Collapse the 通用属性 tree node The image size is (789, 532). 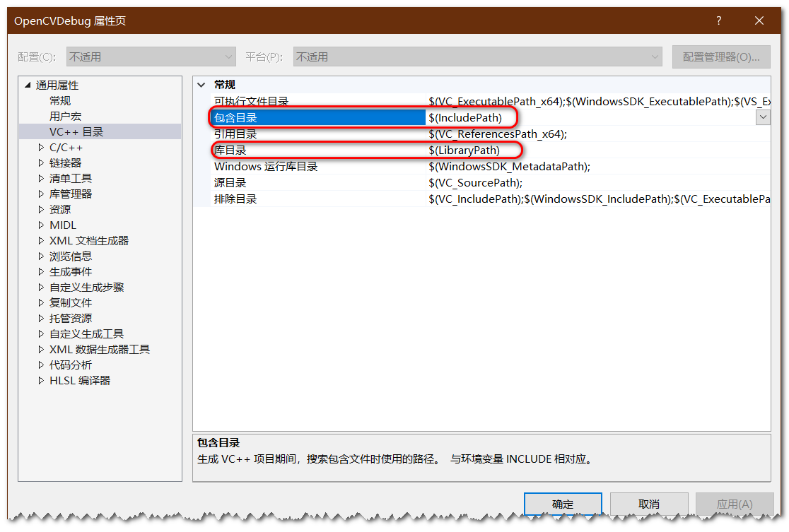(x=28, y=85)
